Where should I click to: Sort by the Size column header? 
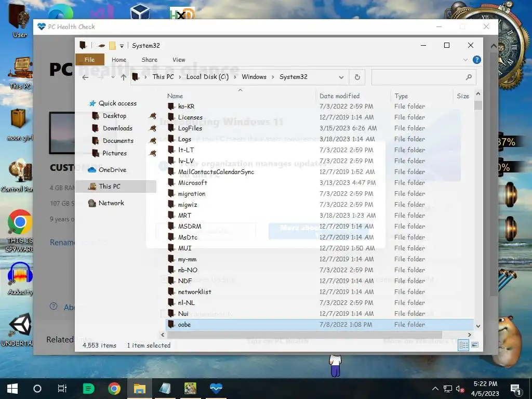[x=463, y=96]
